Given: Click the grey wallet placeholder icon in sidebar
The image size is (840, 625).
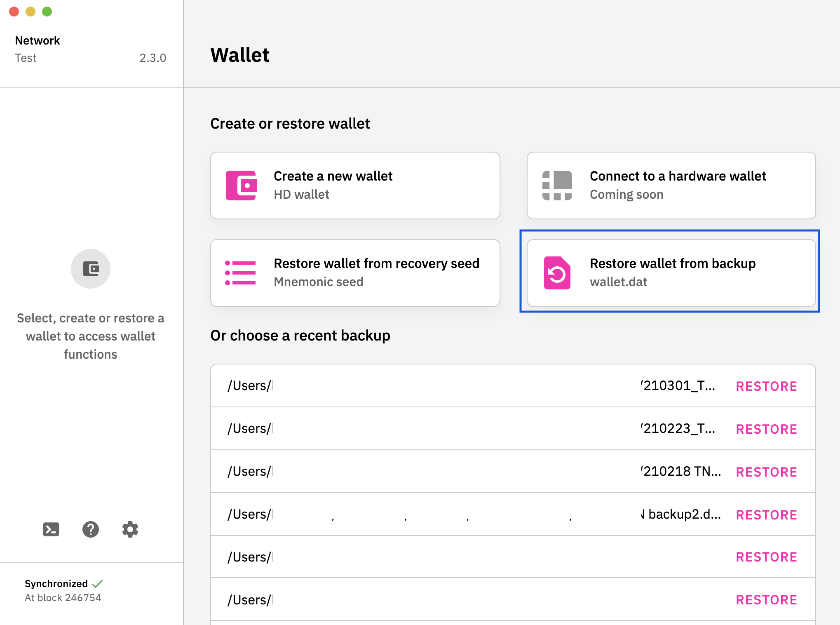Looking at the screenshot, I should click(91, 269).
